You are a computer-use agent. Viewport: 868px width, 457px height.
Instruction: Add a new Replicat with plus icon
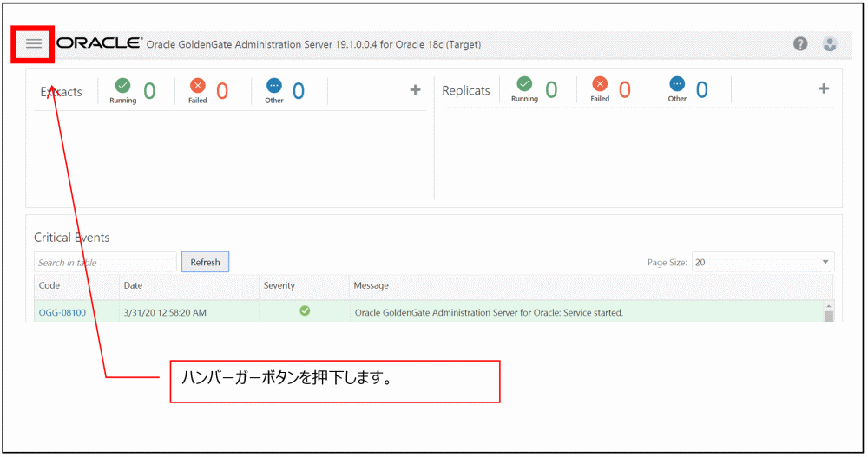[824, 88]
